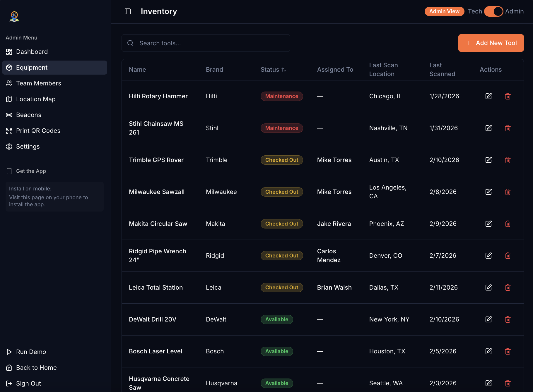Image resolution: width=533 pixels, height=392 pixels.
Task: Open Beacons in the sidebar
Action: [54, 115]
